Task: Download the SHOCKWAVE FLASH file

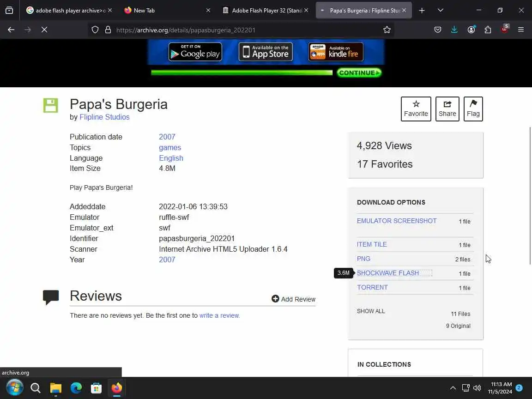Action: (x=388, y=273)
